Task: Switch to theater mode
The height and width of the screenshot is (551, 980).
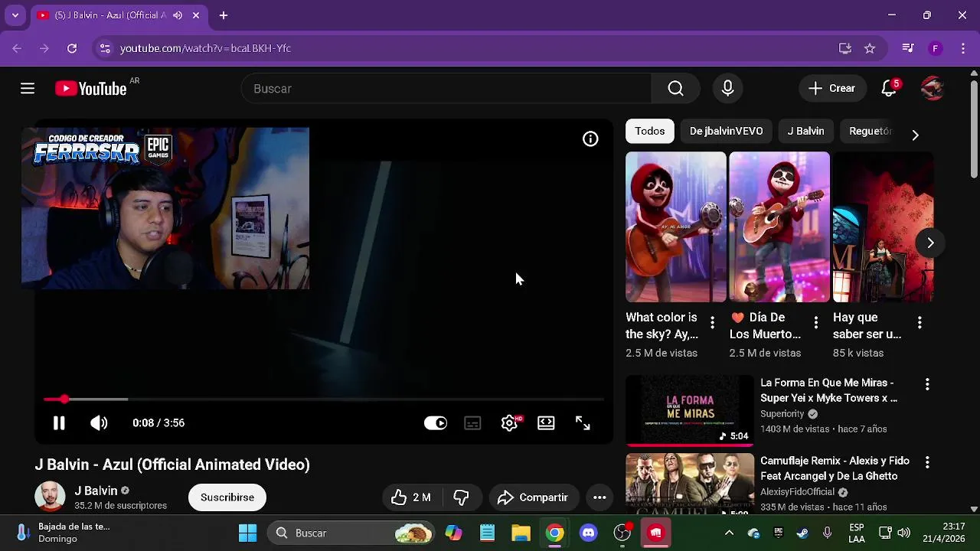Action: point(546,423)
